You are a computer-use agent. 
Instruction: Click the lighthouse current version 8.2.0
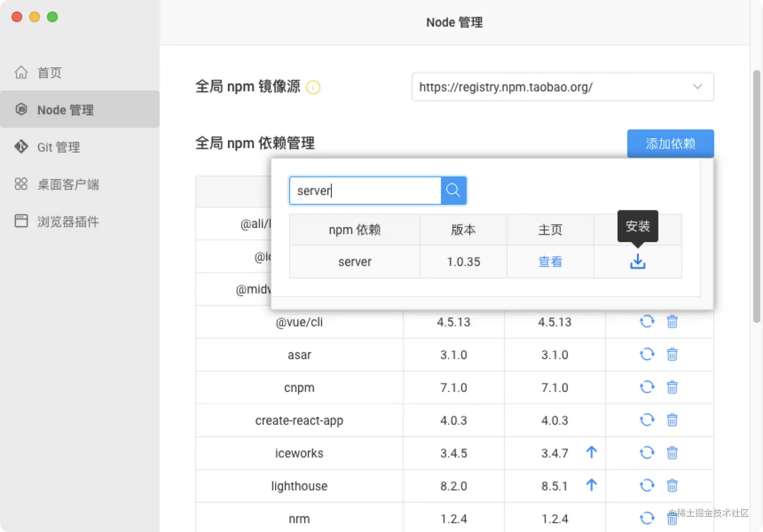pyautogui.click(x=454, y=486)
